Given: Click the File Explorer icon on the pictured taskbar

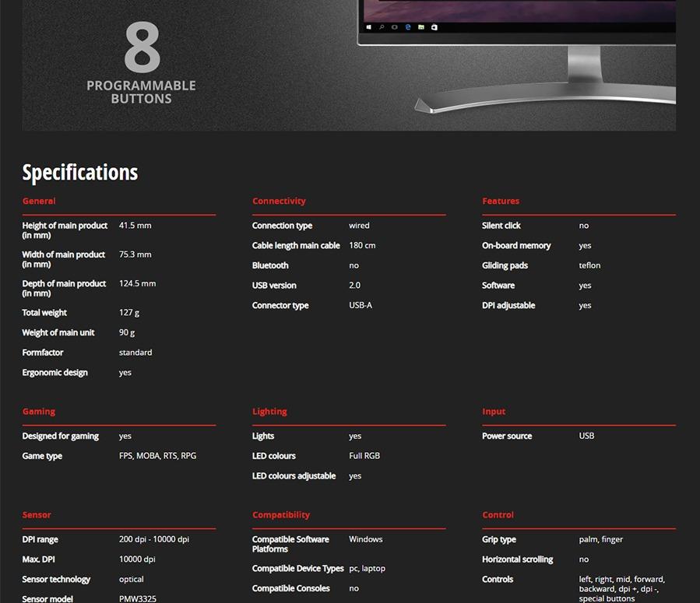Looking at the screenshot, I should coord(421,27).
